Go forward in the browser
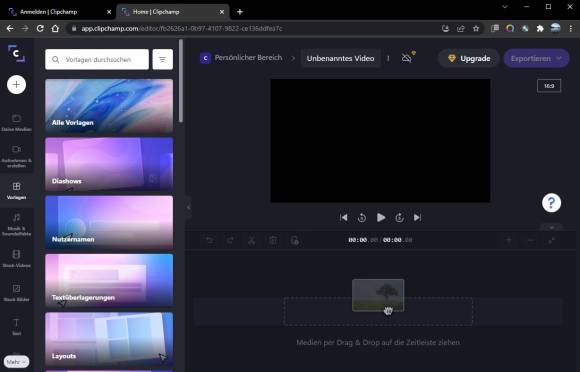 [x=25, y=28]
